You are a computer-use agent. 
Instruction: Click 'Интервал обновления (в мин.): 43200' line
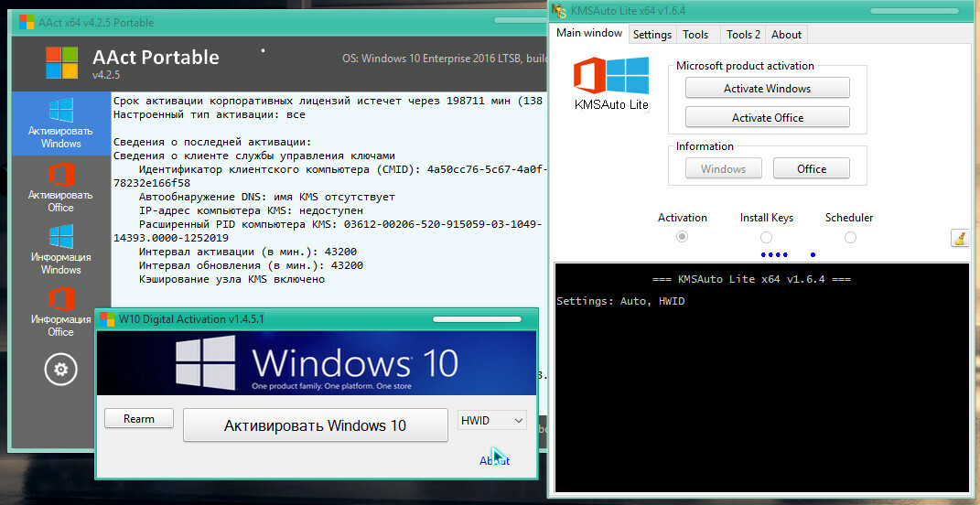tap(252, 265)
